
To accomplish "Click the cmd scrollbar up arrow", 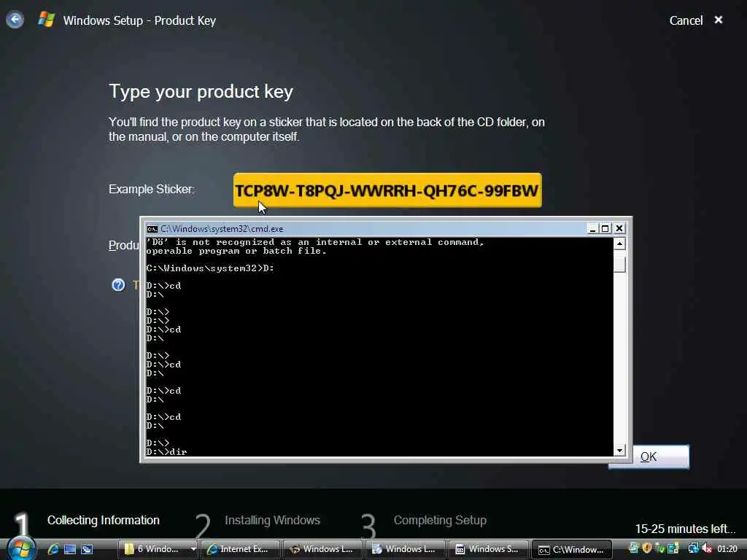I will (619, 244).
